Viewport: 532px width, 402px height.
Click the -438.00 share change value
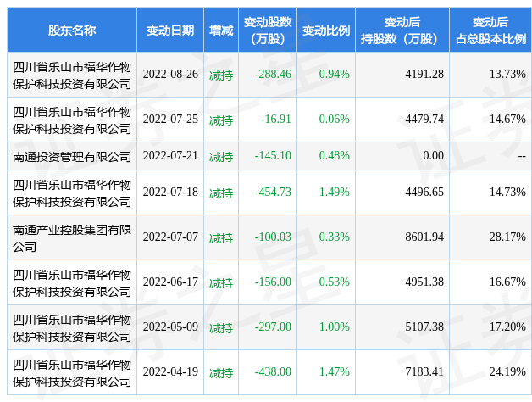[273, 371]
